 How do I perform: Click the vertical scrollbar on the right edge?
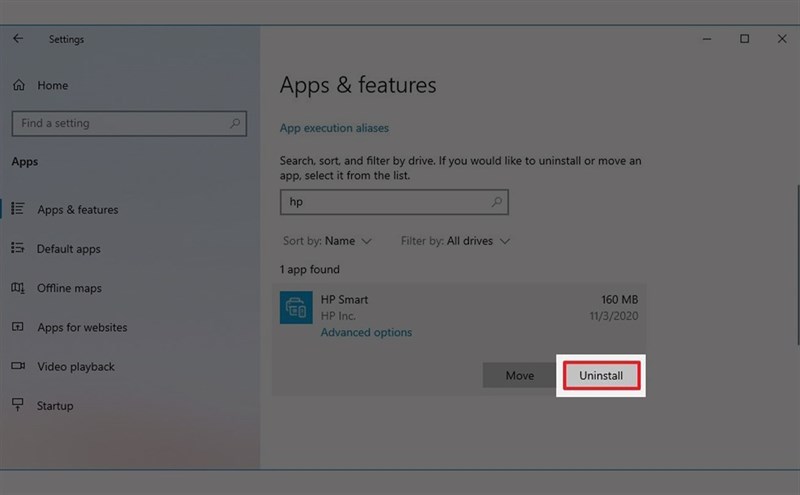coord(797,265)
